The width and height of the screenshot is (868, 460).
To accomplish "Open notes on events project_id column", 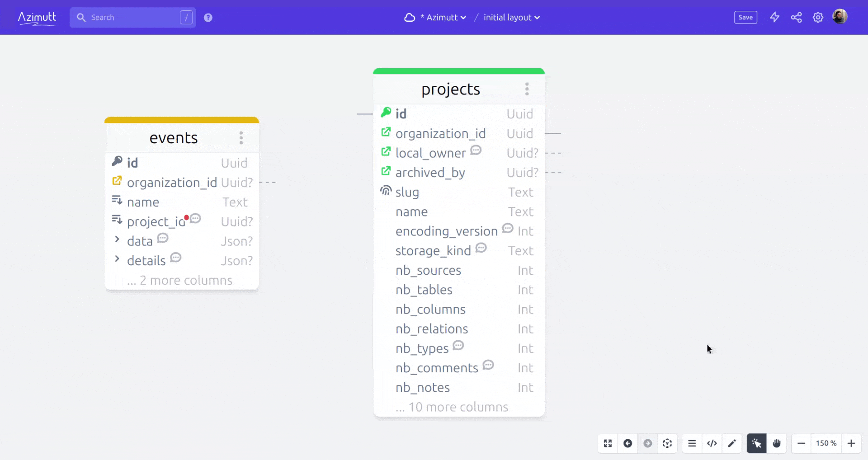I will click(x=195, y=219).
